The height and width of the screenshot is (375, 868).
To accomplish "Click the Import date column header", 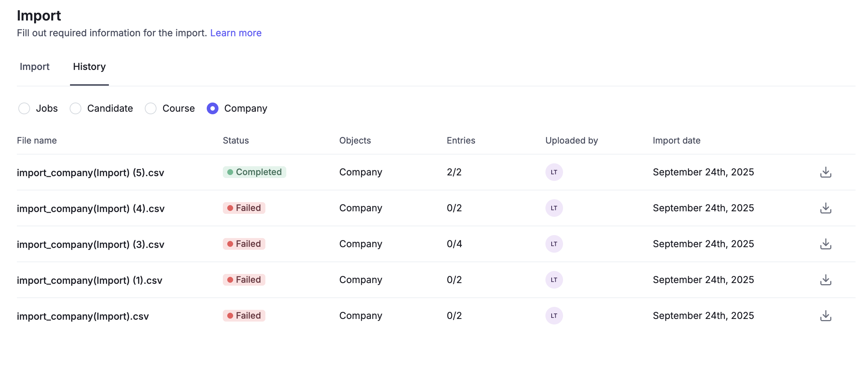I will coord(676,141).
